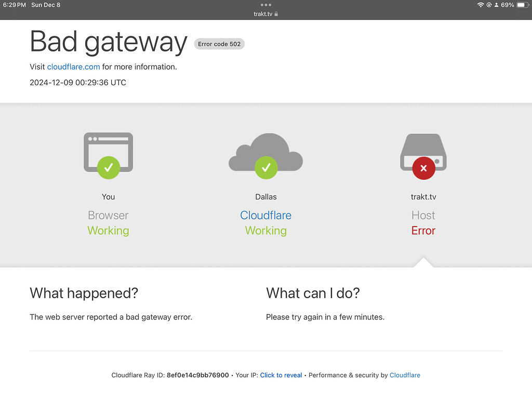Select the Cloudflare Ray ID value
The image size is (532, 399).
(197, 375)
